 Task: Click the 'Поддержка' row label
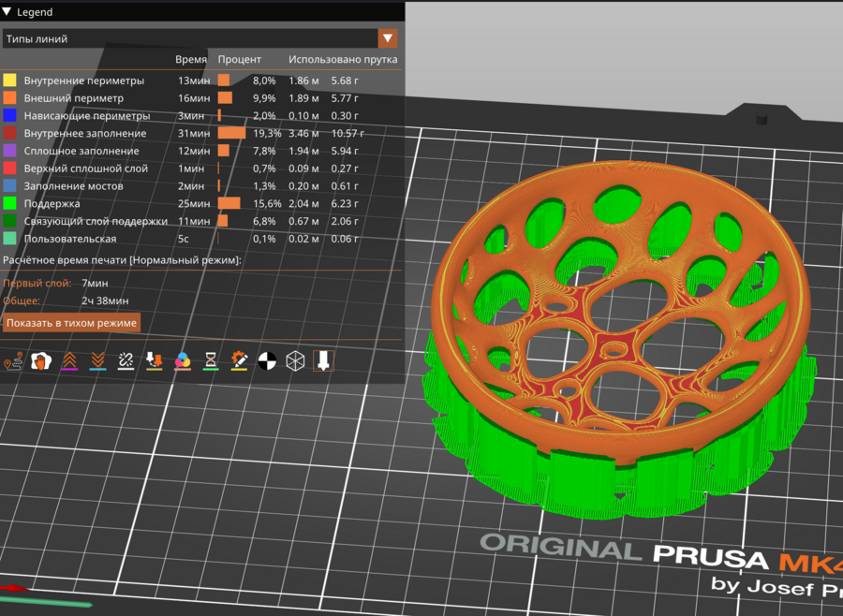coord(52,203)
